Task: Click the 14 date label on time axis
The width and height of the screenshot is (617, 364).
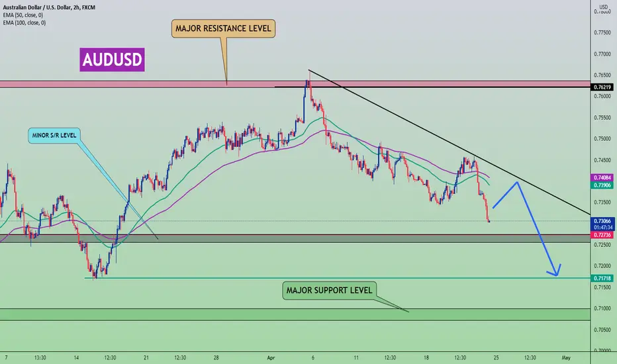Action: tap(76, 357)
